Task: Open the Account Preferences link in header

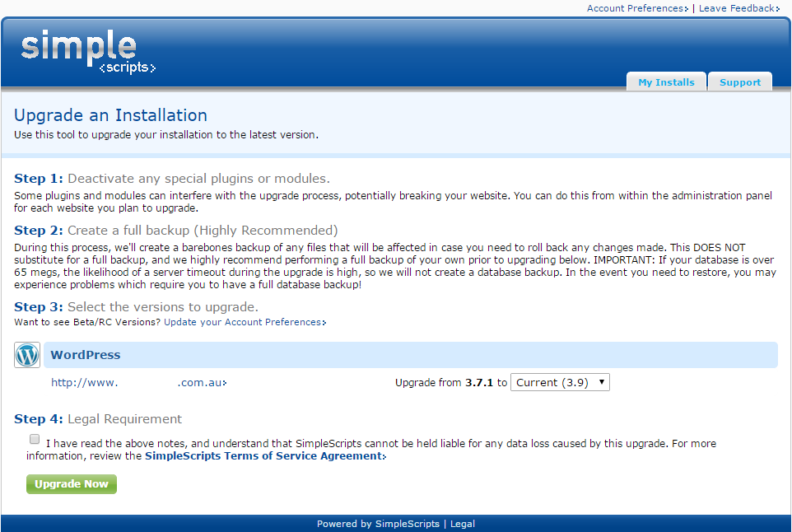Action: 637,8
